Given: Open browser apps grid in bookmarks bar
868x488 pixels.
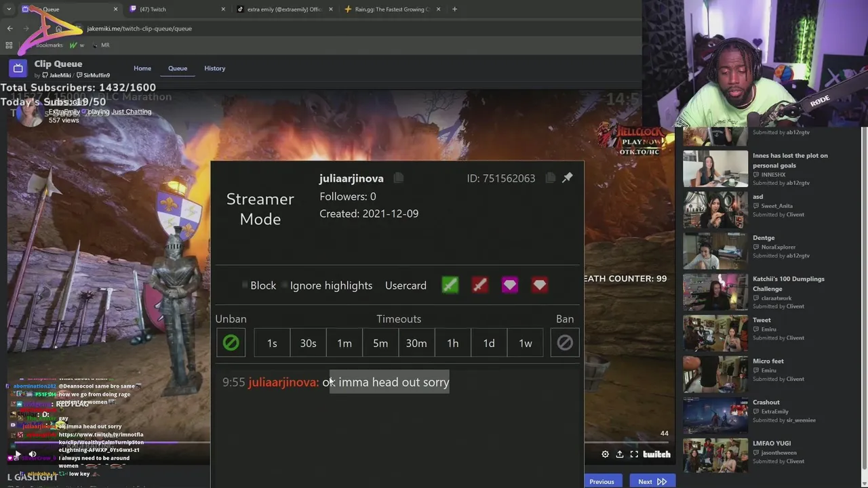Looking at the screenshot, I should (9, 45).
